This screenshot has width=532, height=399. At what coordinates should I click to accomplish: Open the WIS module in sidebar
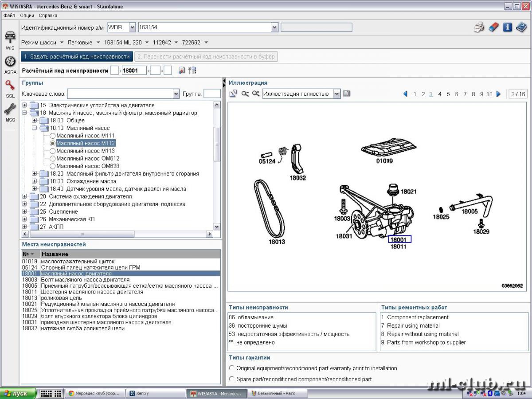10,39
